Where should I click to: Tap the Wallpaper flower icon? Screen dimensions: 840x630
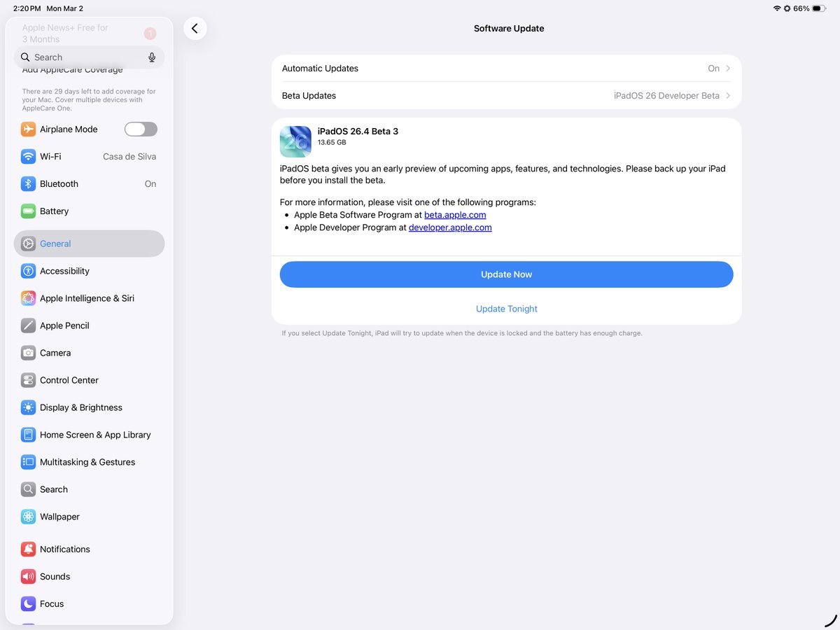(x=28, y=517)
